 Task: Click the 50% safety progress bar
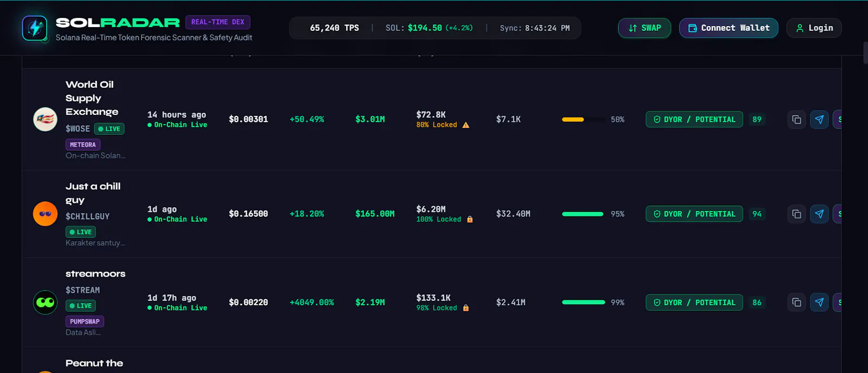coord(583,119)
